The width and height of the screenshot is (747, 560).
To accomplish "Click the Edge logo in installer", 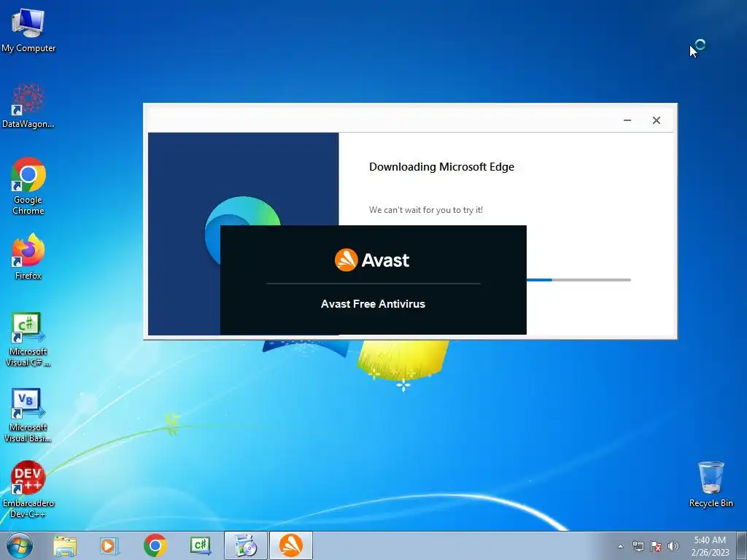I will point(243,212).
